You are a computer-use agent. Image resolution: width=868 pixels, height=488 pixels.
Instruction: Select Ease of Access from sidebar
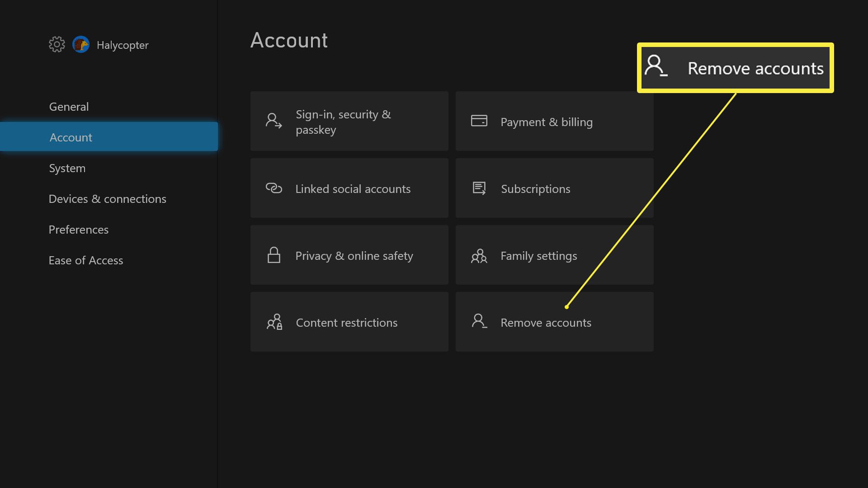click(86, 260)
